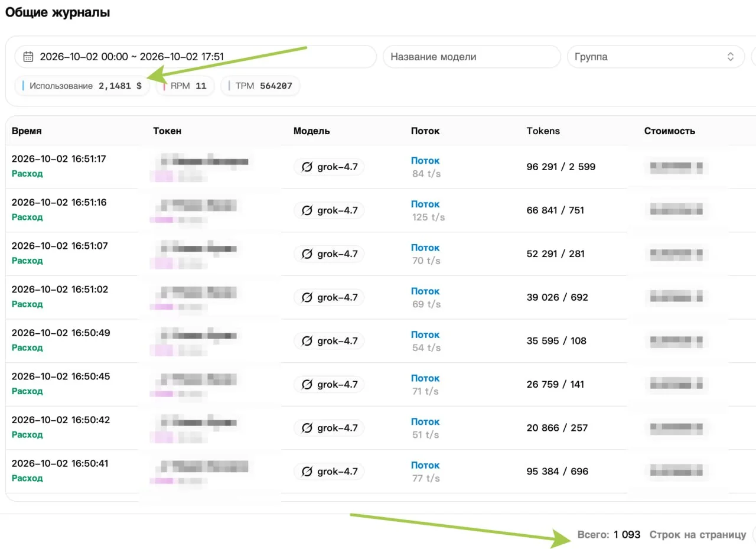Image resolution: width=756 pixels, height=549 pixels.
Task: Click token count 95 384 / 696
Action: click(x=557, y=472)
